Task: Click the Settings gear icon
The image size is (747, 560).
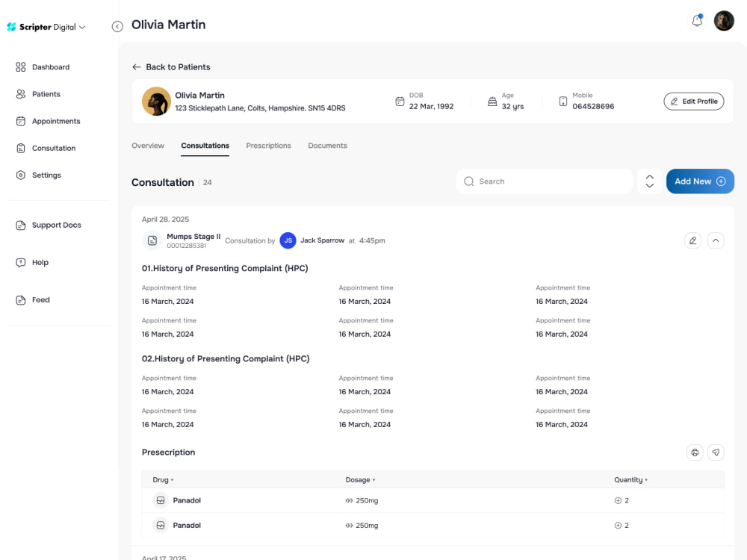Action: [20, 175]
